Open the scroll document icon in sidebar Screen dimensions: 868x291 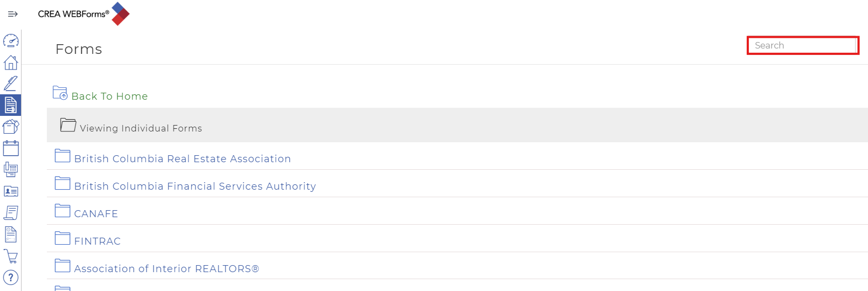pyautogui.click(x=11, y=213)
